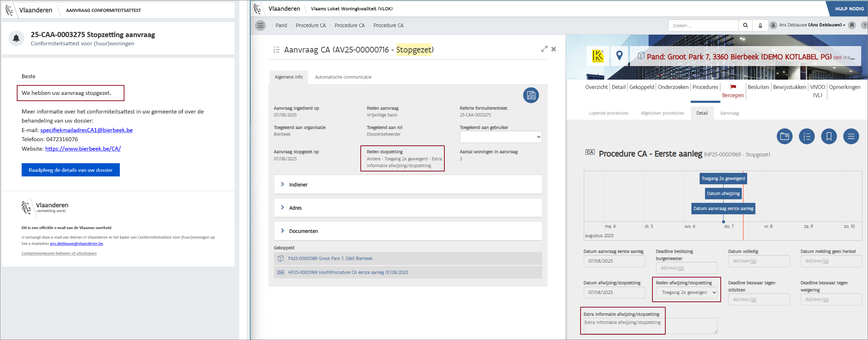Image resolution: width=868 pixels, height=340 pixels.
Task: Click Raadpleeg de details van uw dossier
Action: 70,170
